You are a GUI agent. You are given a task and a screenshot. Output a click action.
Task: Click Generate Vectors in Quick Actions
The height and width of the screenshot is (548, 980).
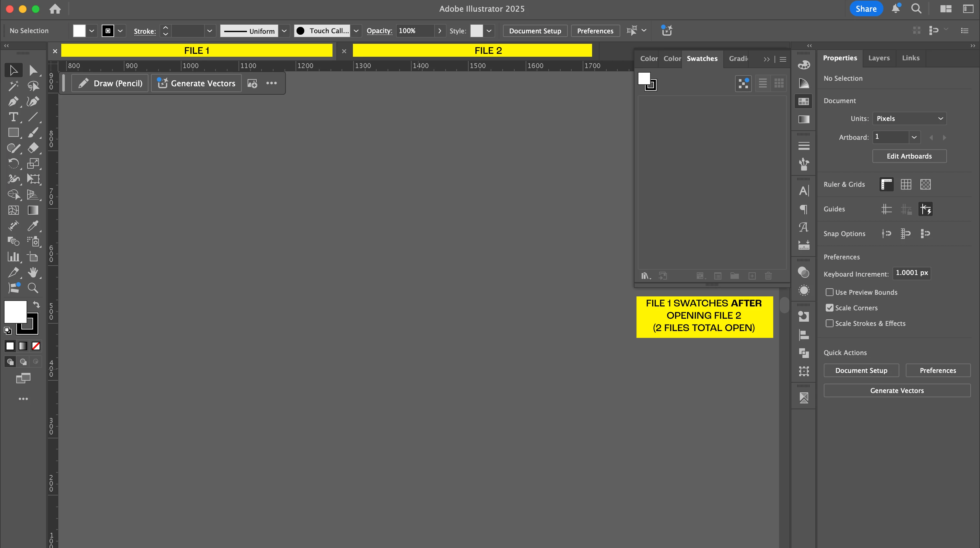coord(897,390)
